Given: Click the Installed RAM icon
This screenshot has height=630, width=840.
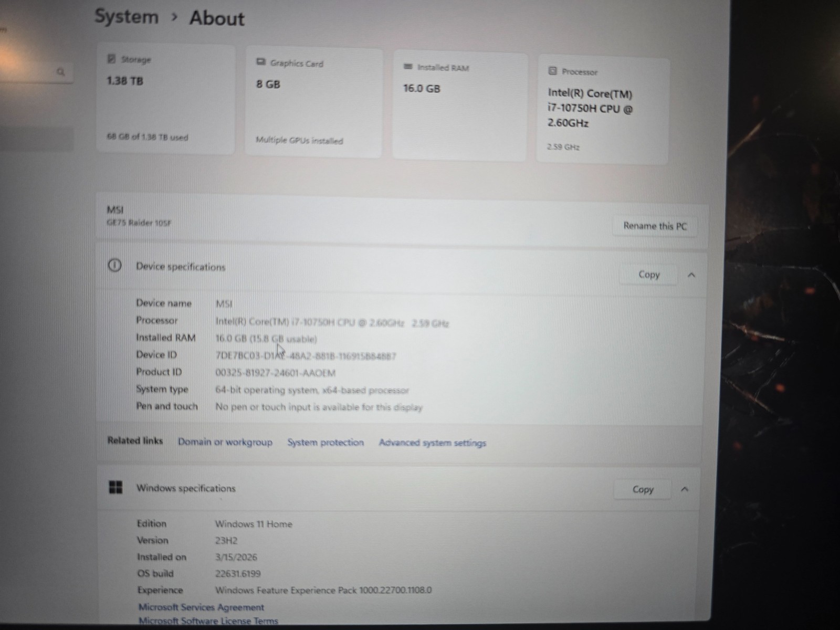Looking at the screenshot, I should (408, 66).
